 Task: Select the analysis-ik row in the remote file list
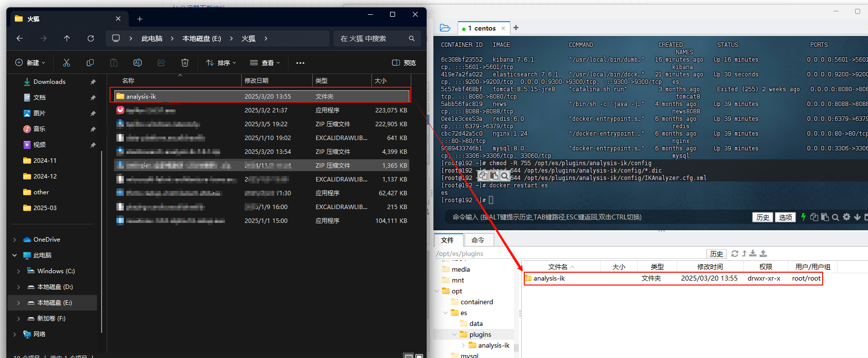[673, 278]
